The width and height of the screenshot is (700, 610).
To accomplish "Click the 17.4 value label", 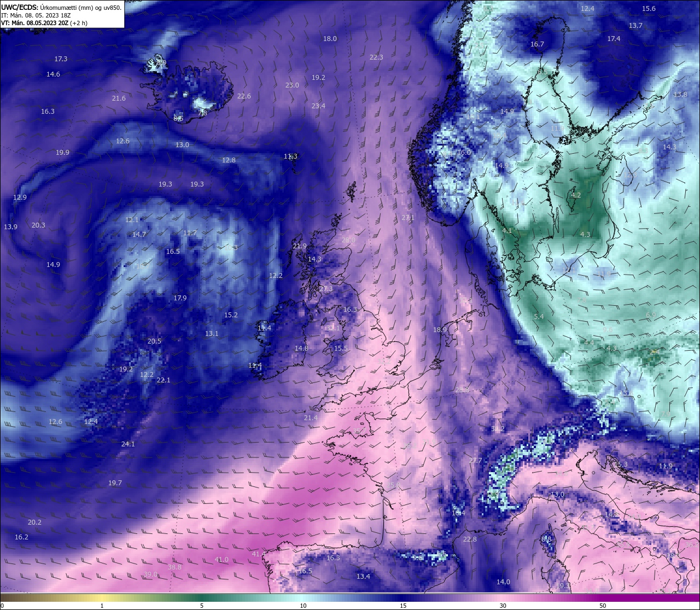I will [x=614, y=39].
